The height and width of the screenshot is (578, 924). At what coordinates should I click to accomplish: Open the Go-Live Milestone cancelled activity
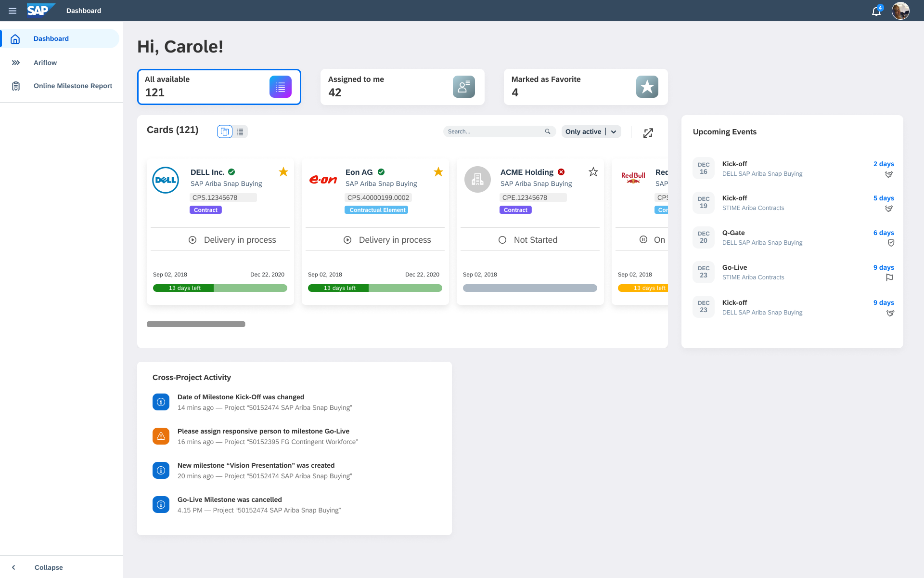(x=259, y=504)
